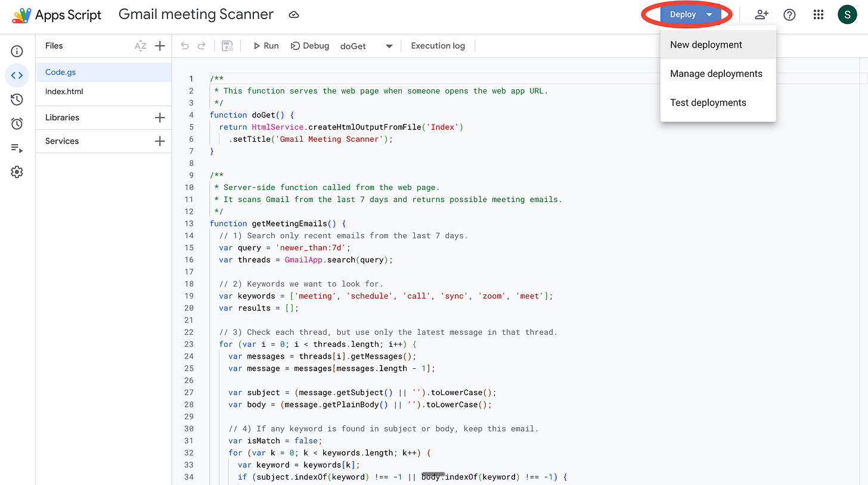Click the Undo arrow icon
This screenshot has width=868, height=485.
[x=185, y=46]
